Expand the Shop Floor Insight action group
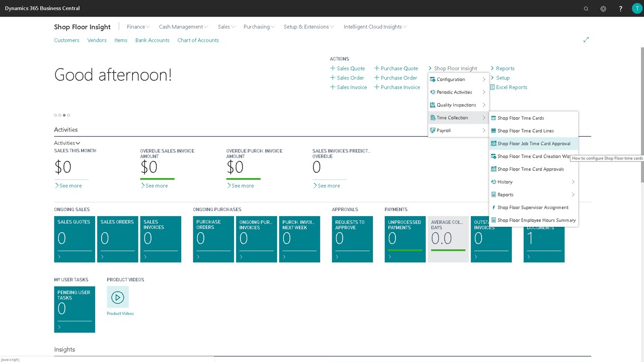Screen dimensions: 644x362 pos(453,68)
